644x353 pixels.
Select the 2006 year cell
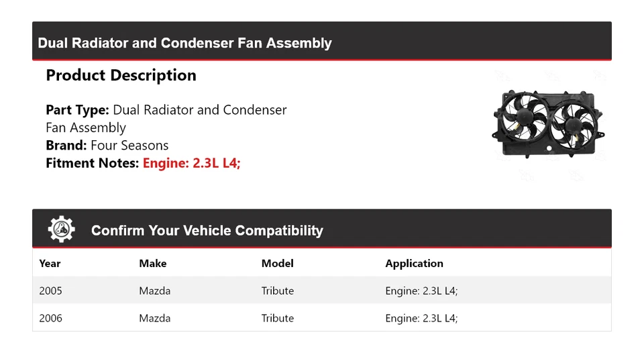pyautogui.click(x=50, y=318)
